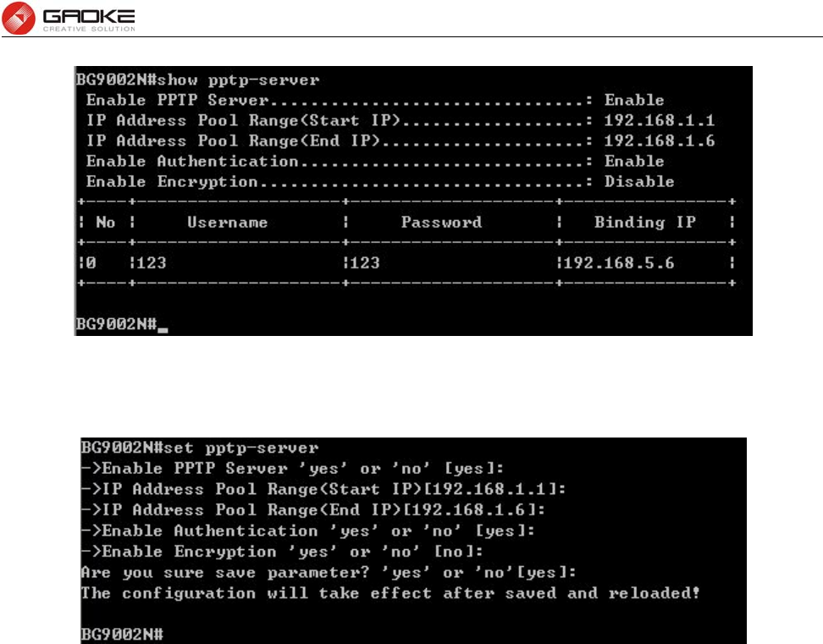This screenshot has height=644, width=823.
Task: Click the Password column header
Action: [441, 223]
